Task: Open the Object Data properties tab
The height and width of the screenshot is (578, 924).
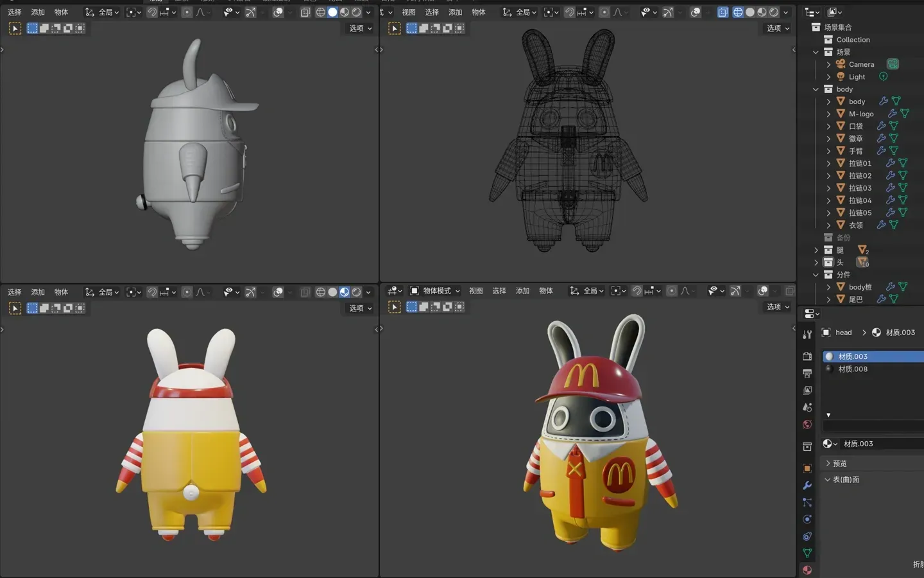Action: click(807, 553)
